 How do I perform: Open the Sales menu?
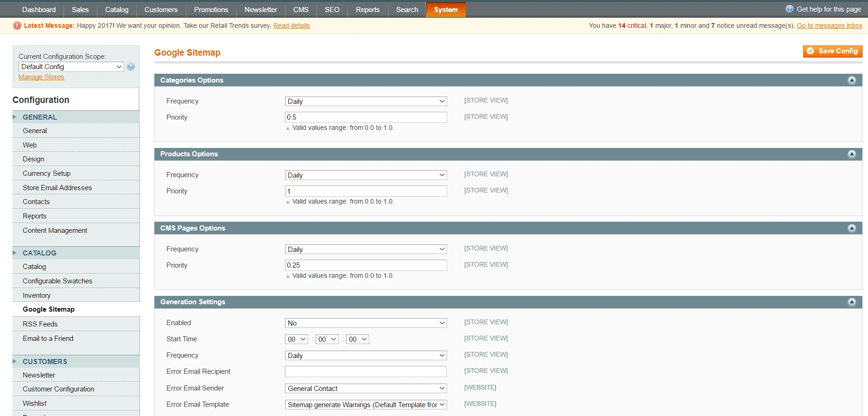pyautogui.click(x=80, y=10)
